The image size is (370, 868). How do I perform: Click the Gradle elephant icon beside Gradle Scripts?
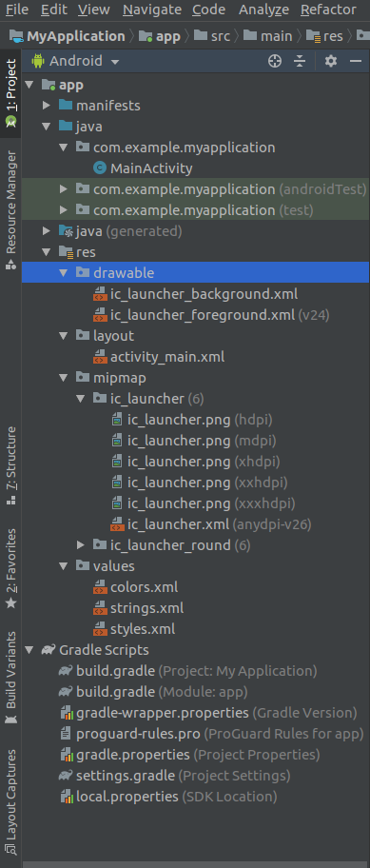49,650
